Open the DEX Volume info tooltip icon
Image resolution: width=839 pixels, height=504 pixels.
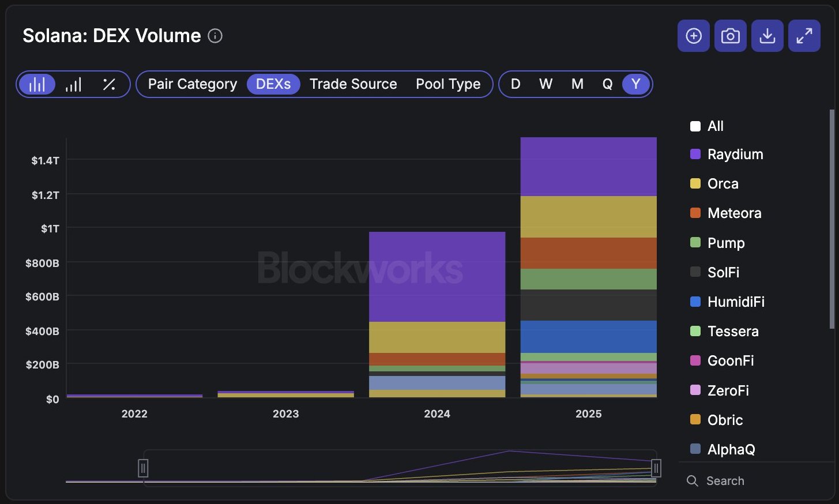coord(215,36)
